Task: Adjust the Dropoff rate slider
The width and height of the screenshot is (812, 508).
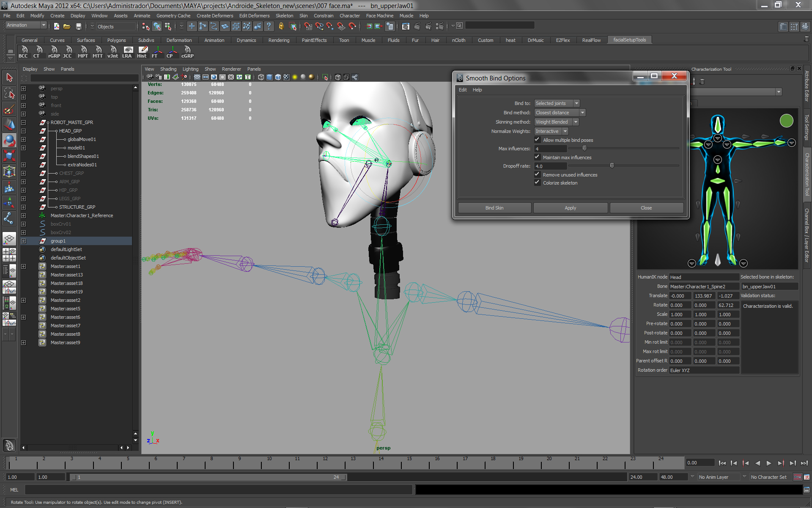Action: pos(612,166)
